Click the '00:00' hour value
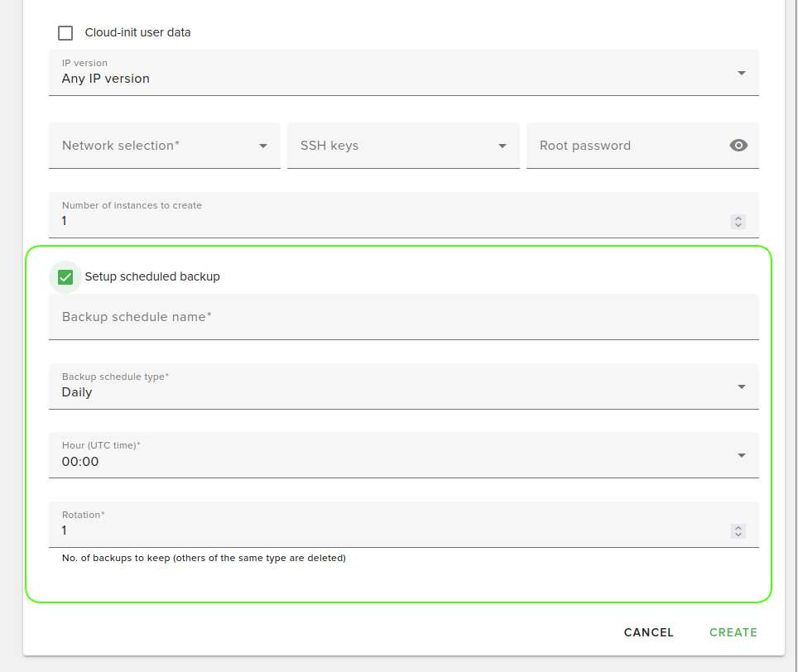This screenshot has width=798, height=672. tap(80, 462)
